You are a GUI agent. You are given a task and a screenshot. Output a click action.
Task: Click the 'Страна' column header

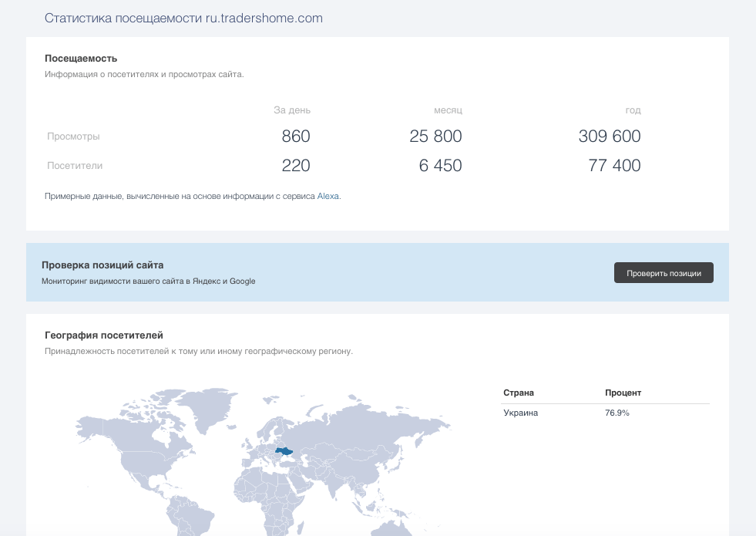point(519,393)
